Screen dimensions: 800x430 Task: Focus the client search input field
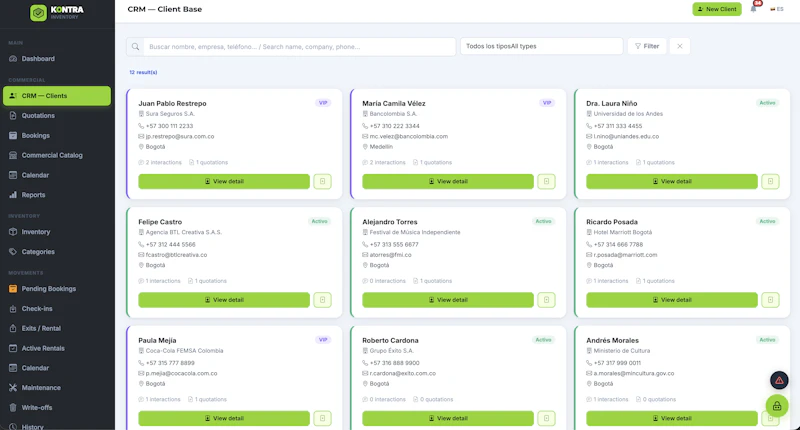tap(299, 46)
